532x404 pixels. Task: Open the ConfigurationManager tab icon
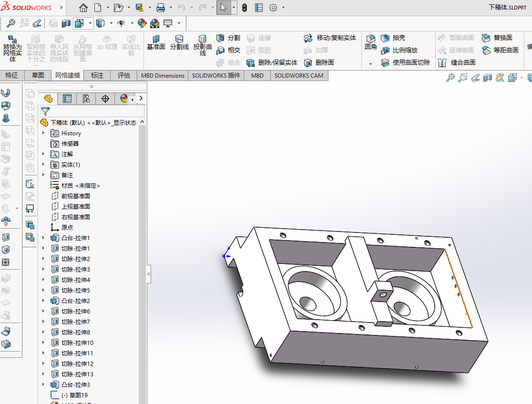(86, 99)
